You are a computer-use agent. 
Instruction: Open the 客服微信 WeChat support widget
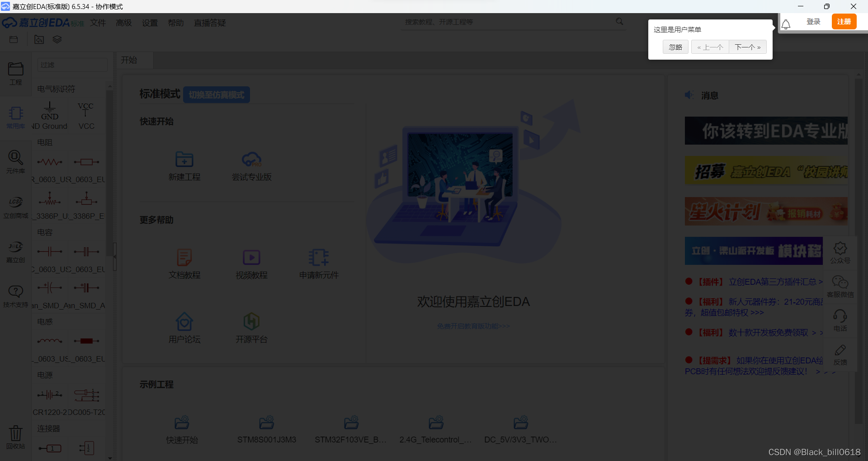[840, 287]
